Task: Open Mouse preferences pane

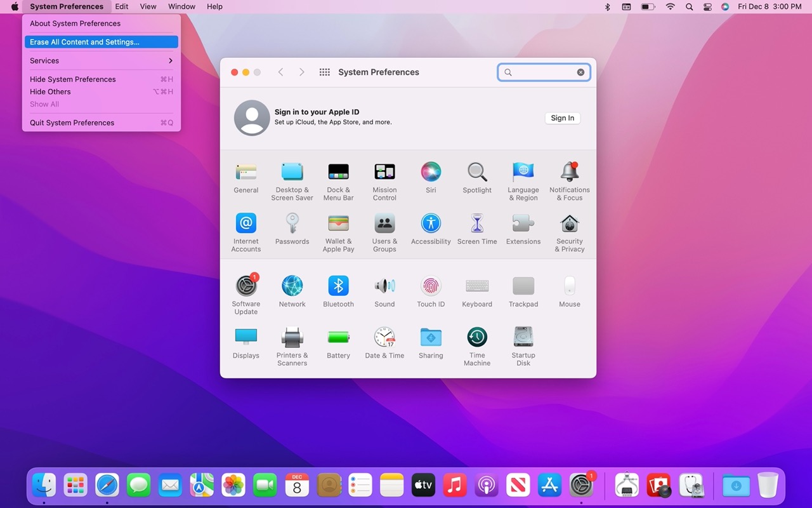Action: (x=570, y=291)
